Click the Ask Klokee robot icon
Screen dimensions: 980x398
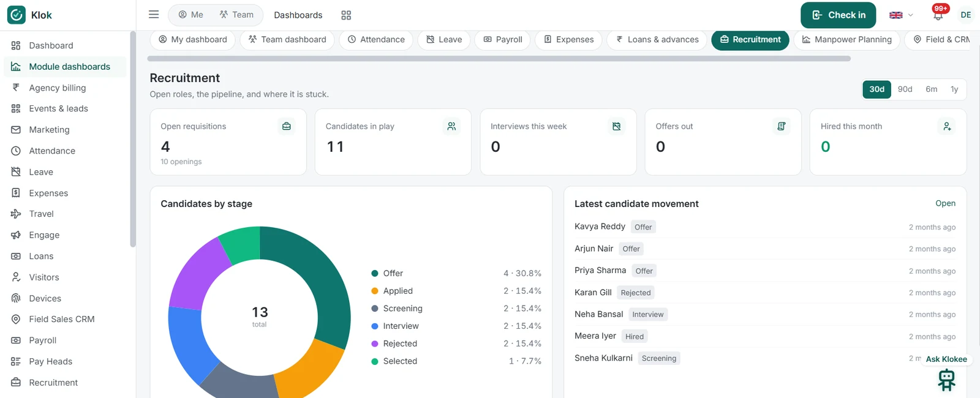tap(947, 380)
